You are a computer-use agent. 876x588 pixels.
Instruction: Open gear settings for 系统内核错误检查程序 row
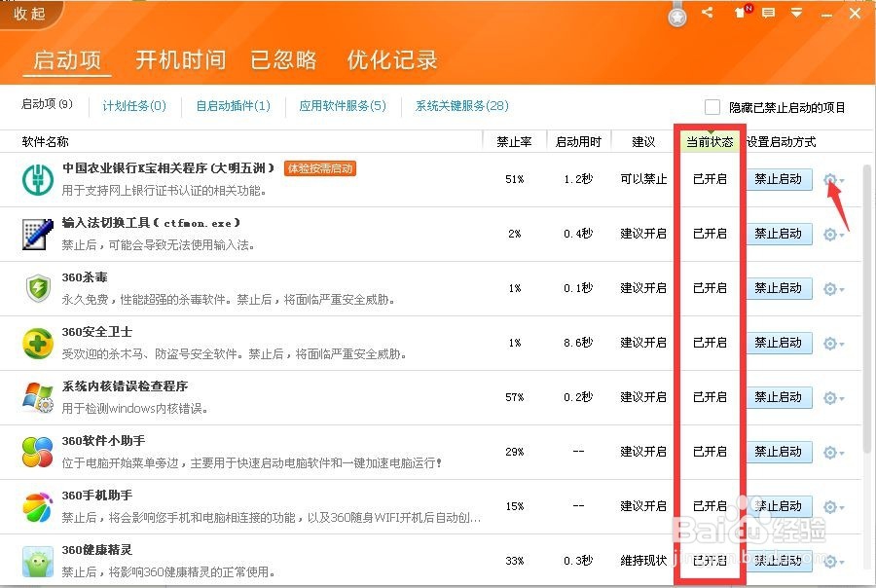pyautogui.click(x=833, y=398)
